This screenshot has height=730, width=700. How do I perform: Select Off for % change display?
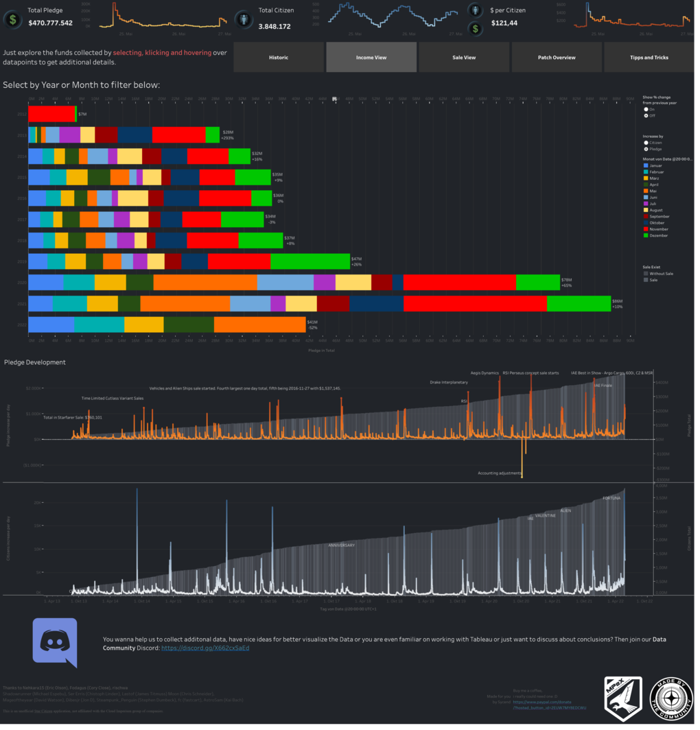pos(646,115)
